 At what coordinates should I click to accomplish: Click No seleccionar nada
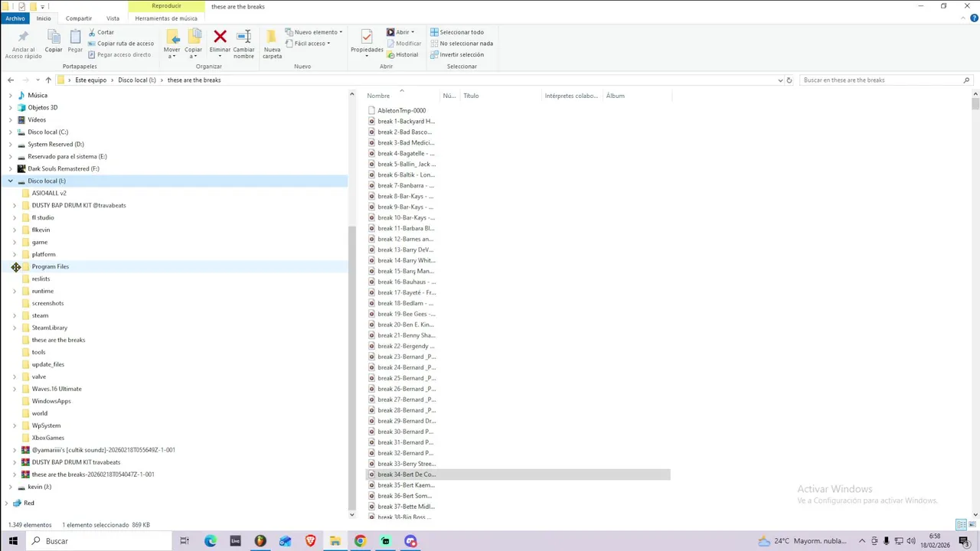coord(462,44)
